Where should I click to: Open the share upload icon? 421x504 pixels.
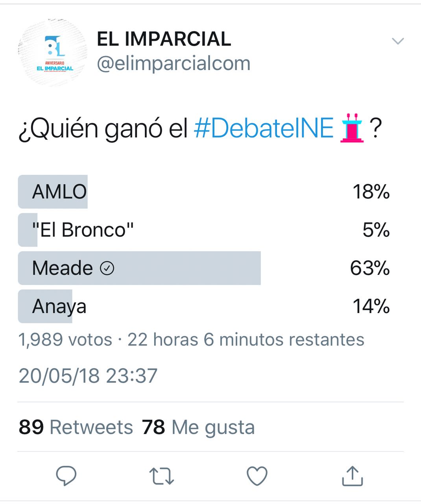point(352,475)
